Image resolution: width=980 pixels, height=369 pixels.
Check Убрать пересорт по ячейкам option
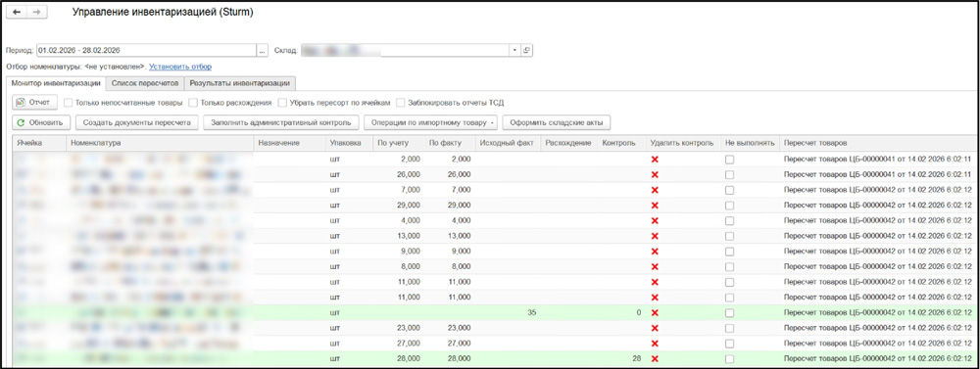[x=283, y=103]
